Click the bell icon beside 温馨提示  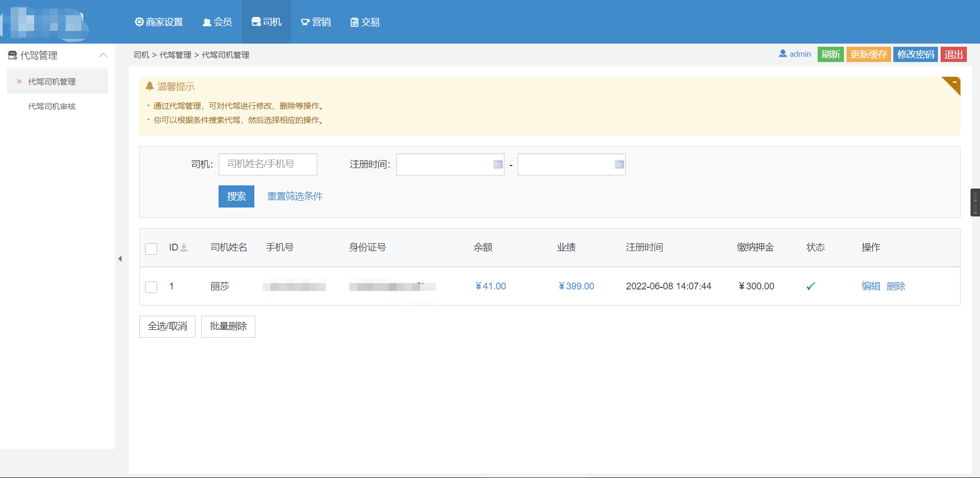[150, 86]
